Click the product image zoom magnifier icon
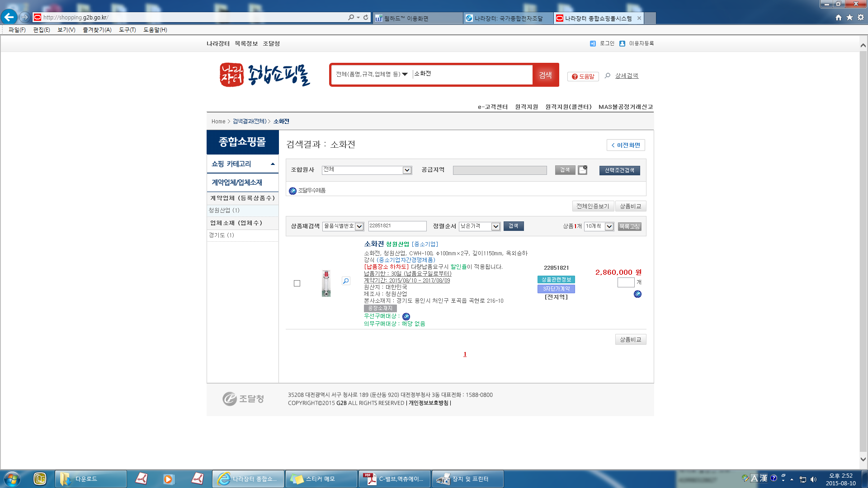This screenshot has width=868, height=488. point(346,281)
